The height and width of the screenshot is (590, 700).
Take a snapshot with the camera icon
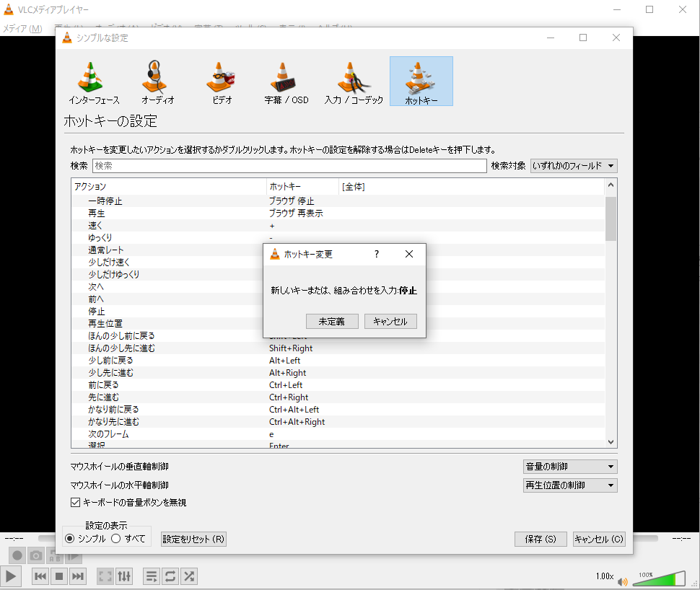35,555
